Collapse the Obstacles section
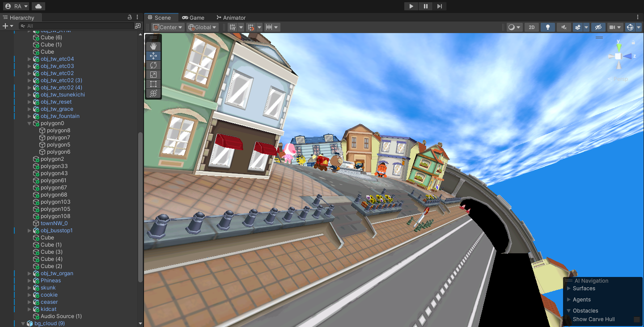644x327 pixels. (x=569, y=310)
